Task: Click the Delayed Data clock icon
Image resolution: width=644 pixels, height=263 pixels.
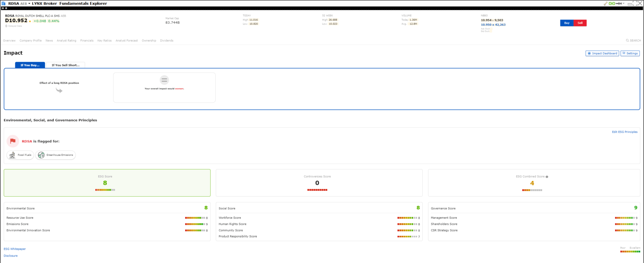Action: coord(6,26)
